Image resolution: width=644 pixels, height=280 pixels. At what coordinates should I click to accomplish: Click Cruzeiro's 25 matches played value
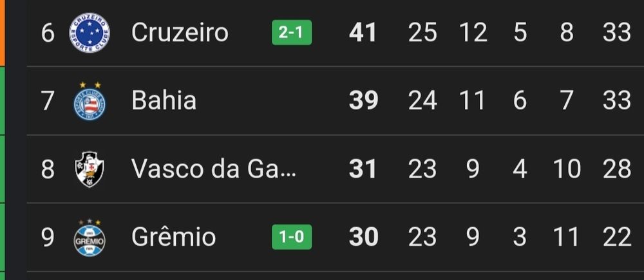(x=422, y=32)
